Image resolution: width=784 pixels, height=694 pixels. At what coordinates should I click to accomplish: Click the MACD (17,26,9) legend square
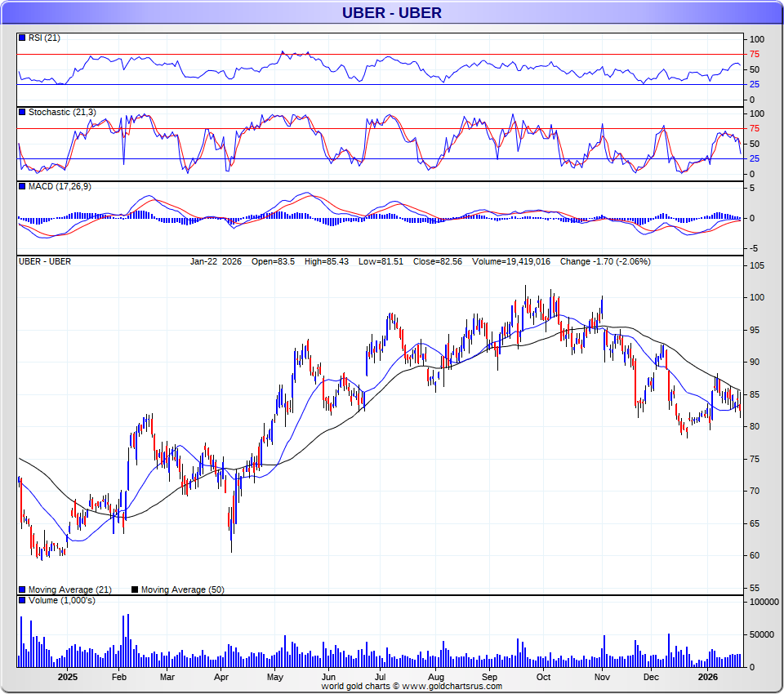coord(22,187)
